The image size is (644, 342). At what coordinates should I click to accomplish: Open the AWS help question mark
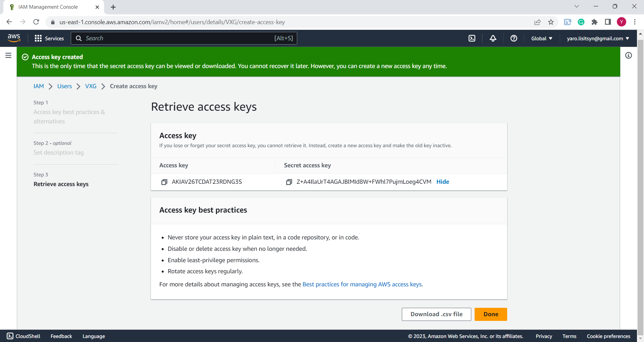[x=514, y=39]
